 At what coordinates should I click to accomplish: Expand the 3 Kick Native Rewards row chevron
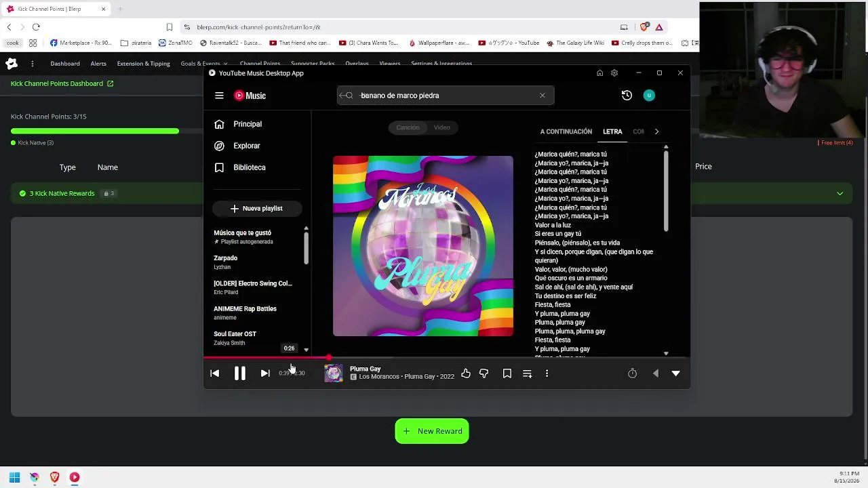click(840, 194)
